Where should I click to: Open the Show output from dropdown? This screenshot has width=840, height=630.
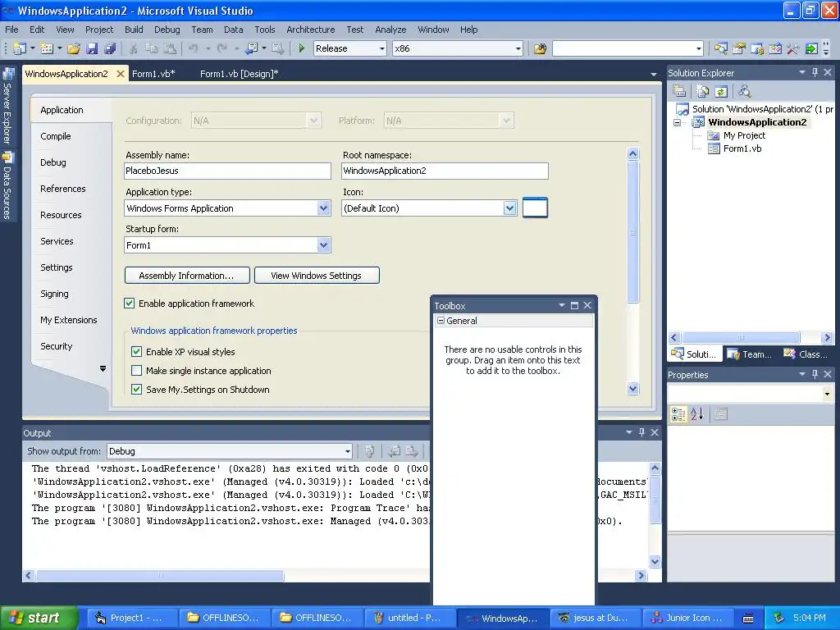click(348, 452)
